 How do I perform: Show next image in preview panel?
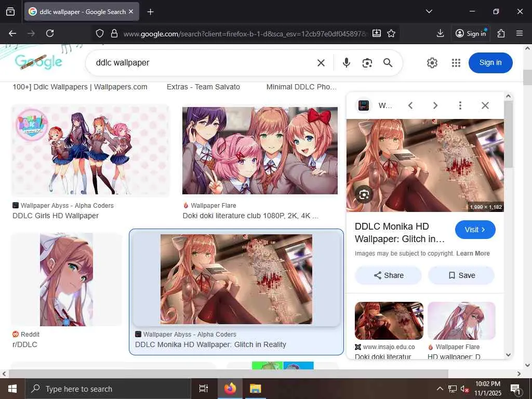pos(435,105)
